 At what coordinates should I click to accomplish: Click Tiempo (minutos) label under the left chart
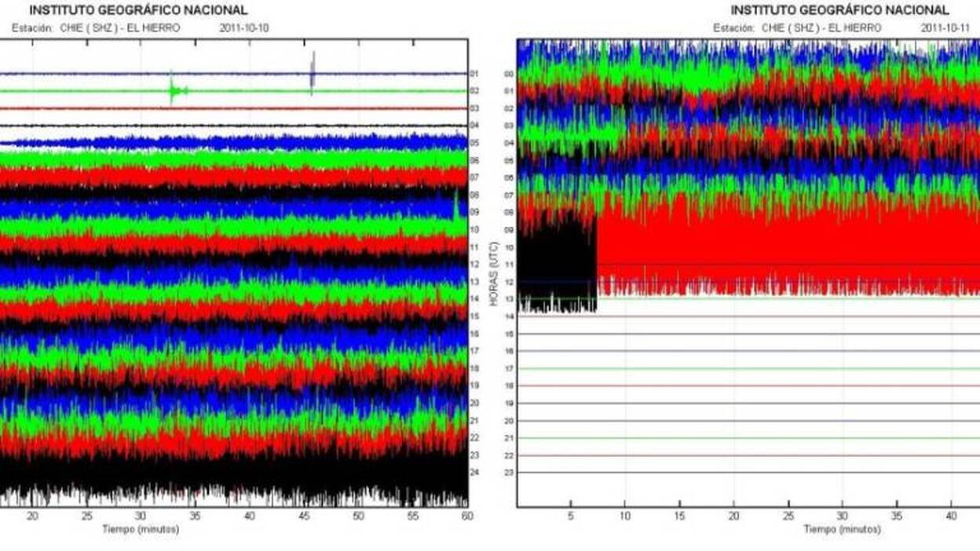coord(141,529)
